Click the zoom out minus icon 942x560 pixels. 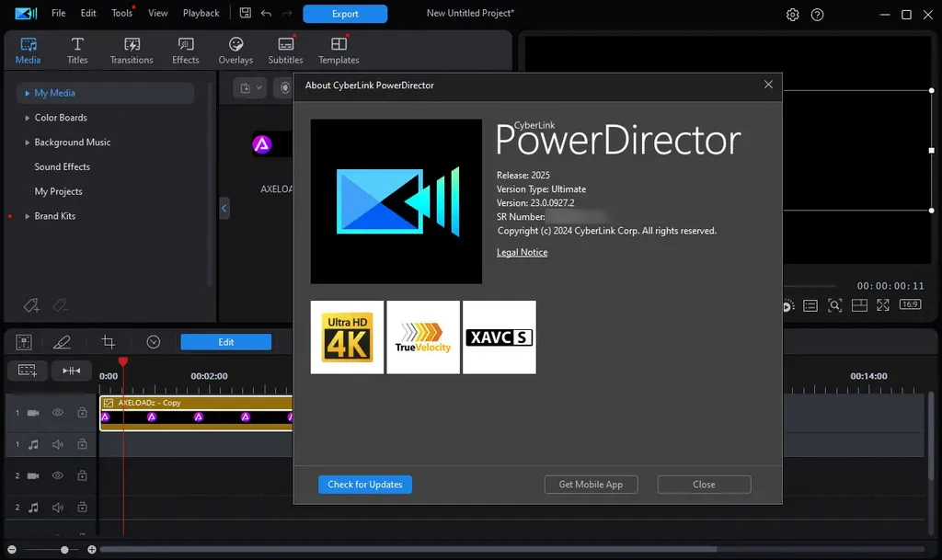pos(12,549)
